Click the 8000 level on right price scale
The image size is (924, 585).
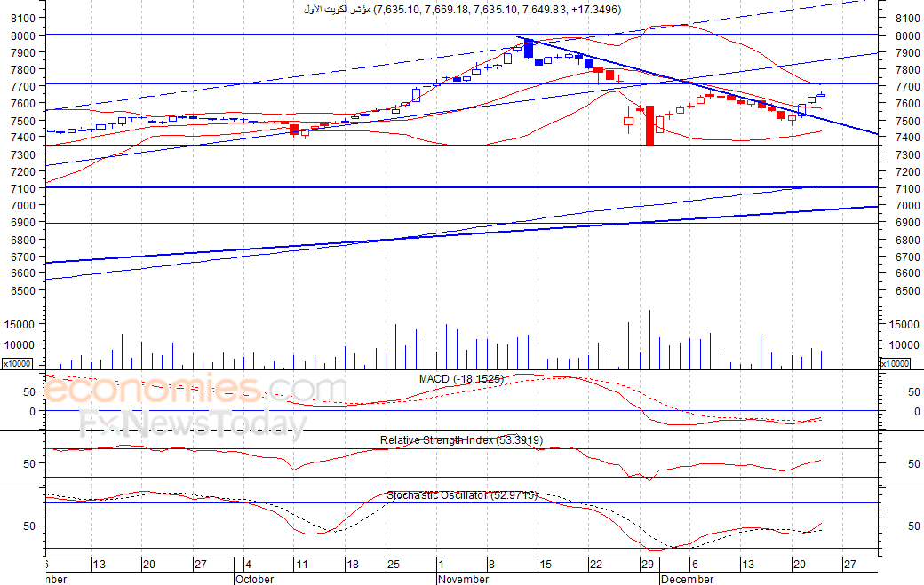click(907, 36)
